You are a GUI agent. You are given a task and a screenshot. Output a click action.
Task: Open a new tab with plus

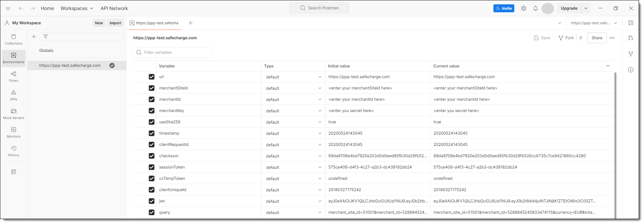coord(191,23)
